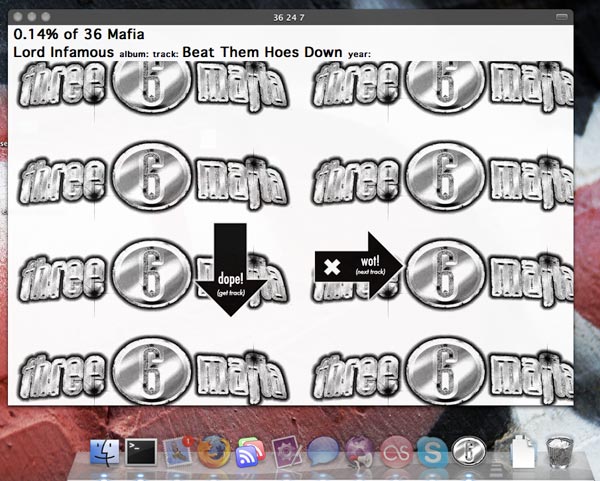Screen dimensions: 600x481
Task: Launch Terminal from the dock
Action: point(141,452)
